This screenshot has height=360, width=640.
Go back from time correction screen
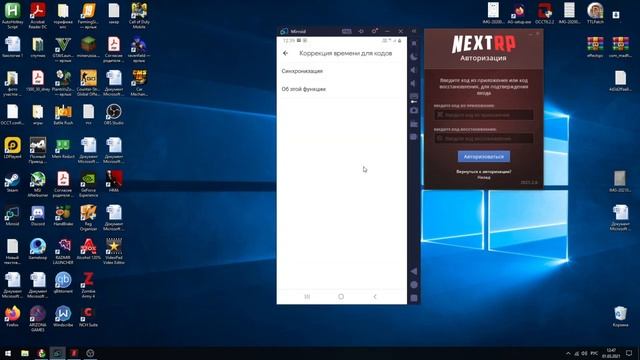point(285,53)
